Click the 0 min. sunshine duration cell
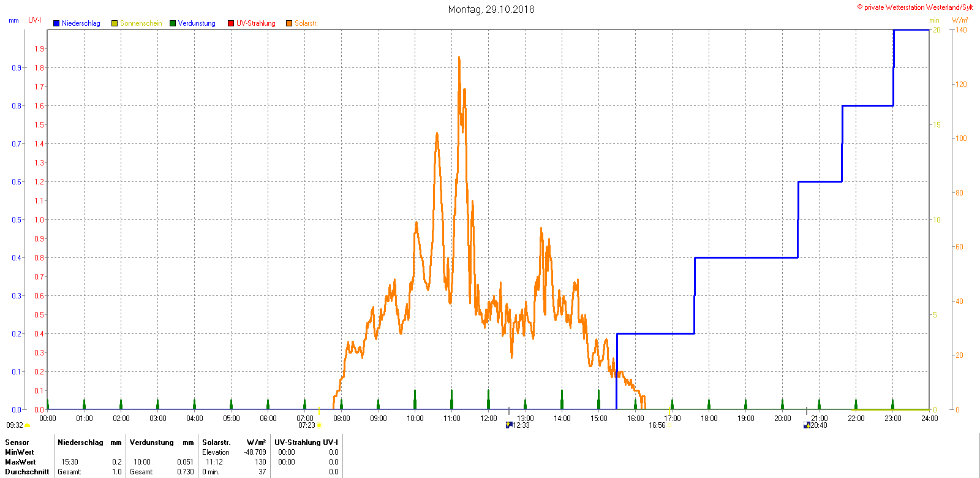The height and width of the screenshot is (478, 980). (x=211, y=472)
